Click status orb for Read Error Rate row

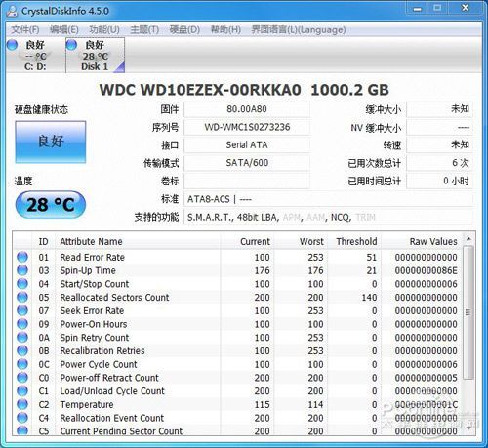click(22, 257)
